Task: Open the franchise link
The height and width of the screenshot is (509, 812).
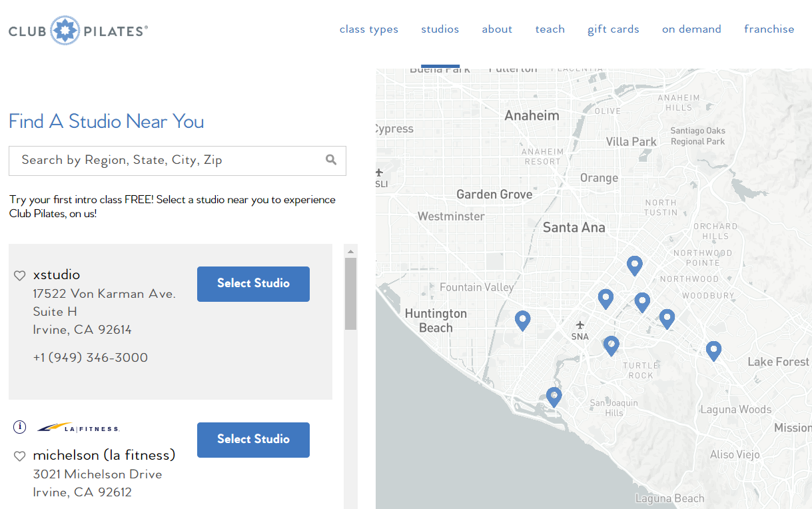Action: (769, 29)
